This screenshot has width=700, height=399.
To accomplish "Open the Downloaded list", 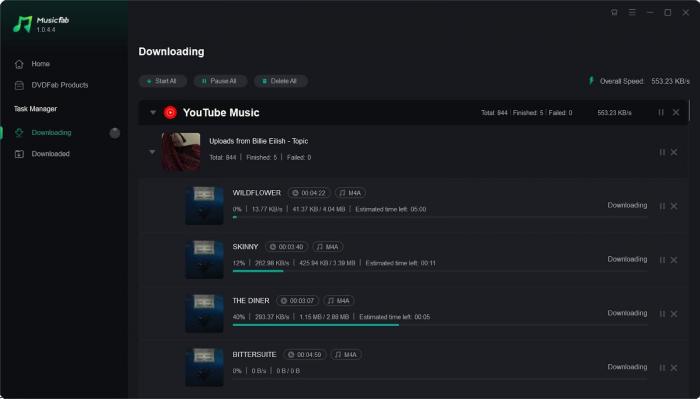I will [50, 154].
